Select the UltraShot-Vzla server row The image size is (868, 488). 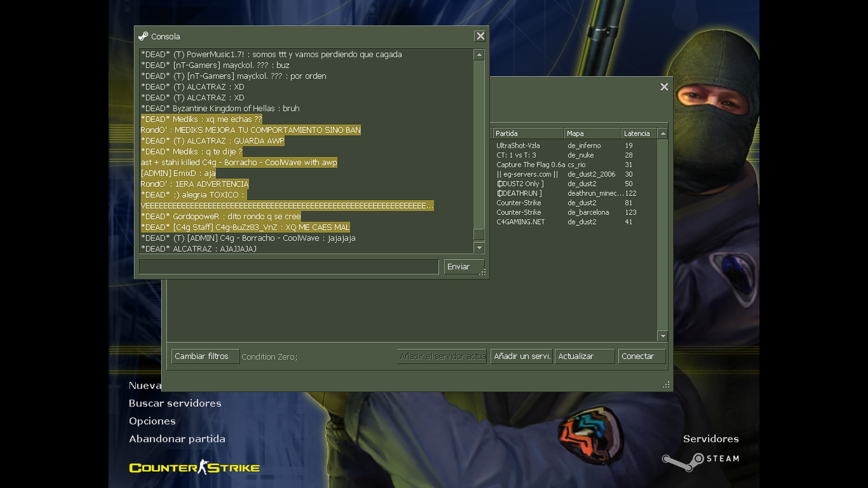click(574, 145)
